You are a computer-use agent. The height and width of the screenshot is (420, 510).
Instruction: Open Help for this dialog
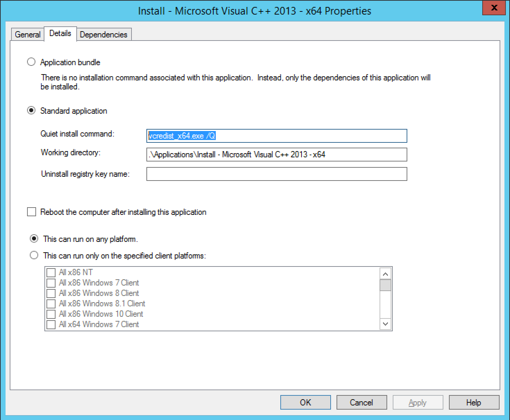pyautogui.click(x=474, y=402)
